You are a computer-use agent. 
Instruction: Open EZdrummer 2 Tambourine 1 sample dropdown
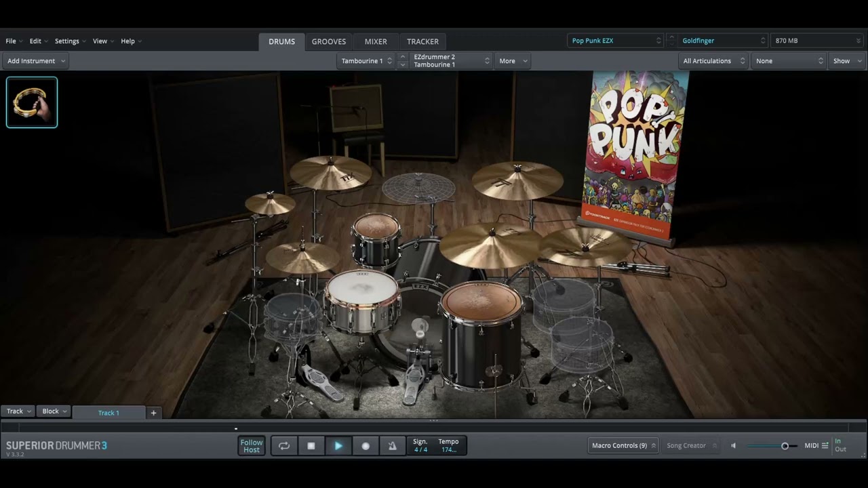click(451, 61)
